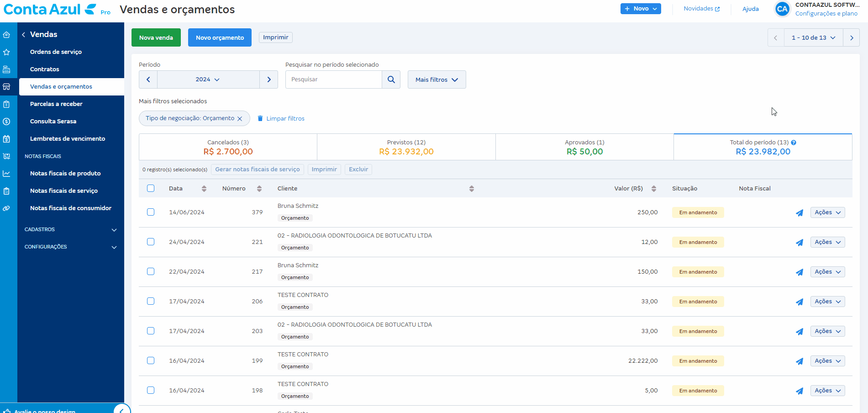Expand the Mais filtros dropdown

[437, 79]
